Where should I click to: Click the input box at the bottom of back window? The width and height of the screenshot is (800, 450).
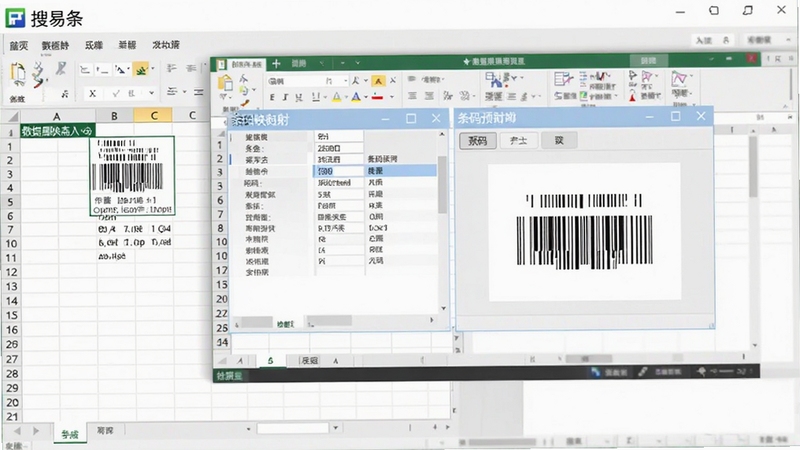click(292, 428)
